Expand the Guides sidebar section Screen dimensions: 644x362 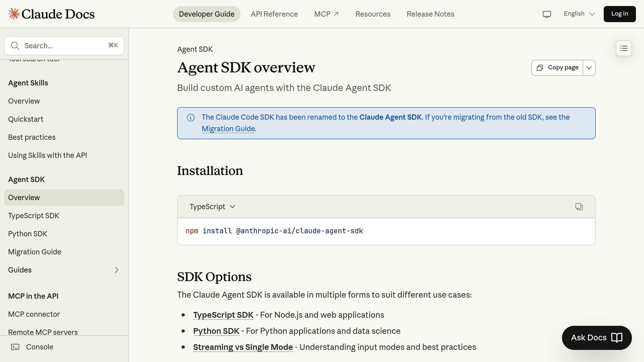(116, 270)
